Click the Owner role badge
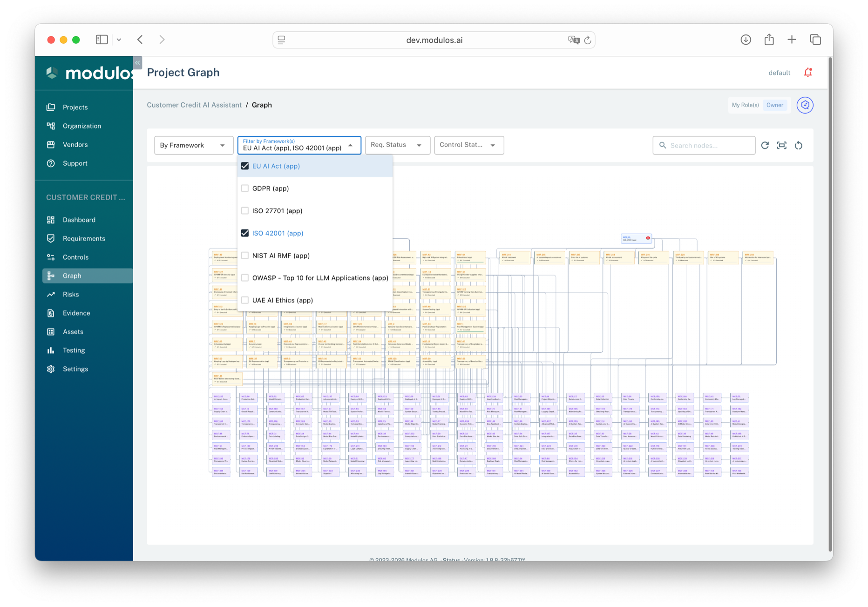 [774, 105]
